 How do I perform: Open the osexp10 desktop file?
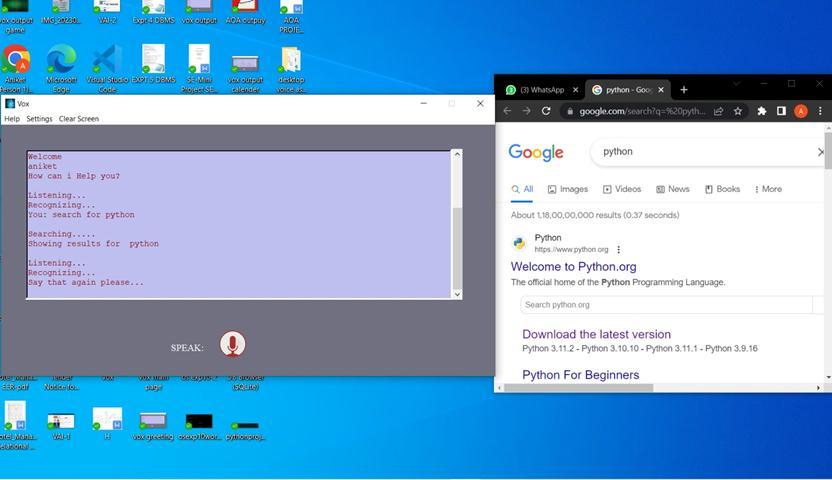pos(199,426)
